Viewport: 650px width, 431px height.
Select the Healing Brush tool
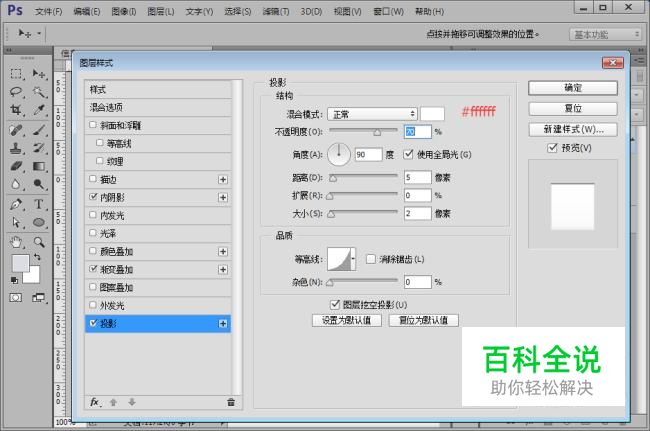(16, 130)
